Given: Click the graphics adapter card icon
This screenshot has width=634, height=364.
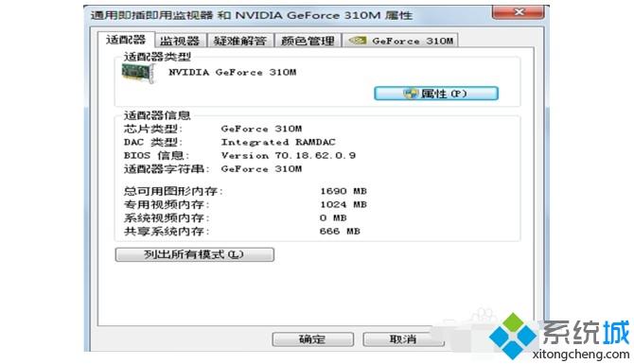Looking at the screenshot, I should (x=138, y=73).
